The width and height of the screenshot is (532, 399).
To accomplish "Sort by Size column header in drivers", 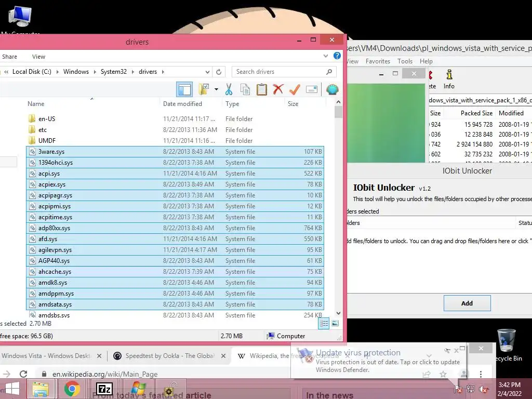I will coord(293,104).
